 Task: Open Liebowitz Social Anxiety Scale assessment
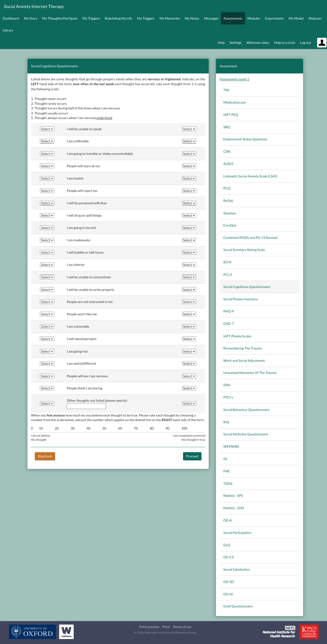pyautogui.click(x=250, y=176)
